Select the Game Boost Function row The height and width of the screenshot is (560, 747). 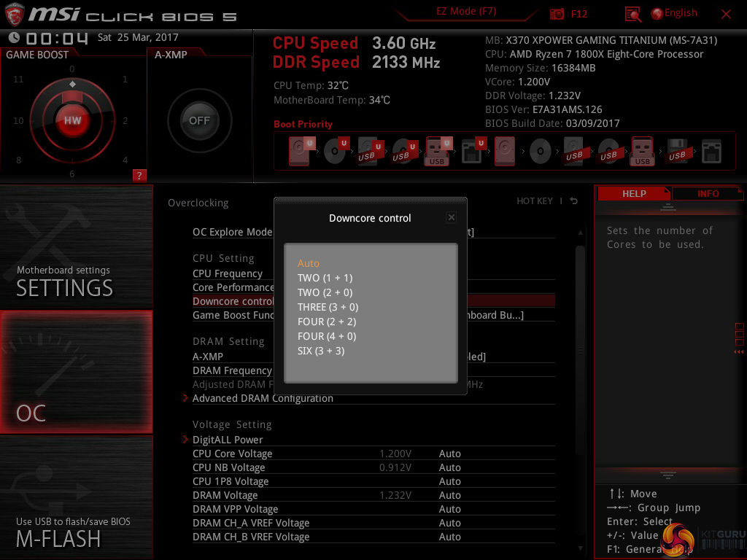pos(373,315)
